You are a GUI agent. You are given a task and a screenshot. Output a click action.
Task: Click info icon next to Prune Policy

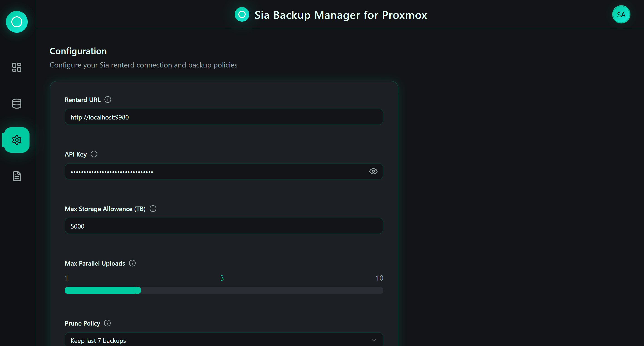coord(108,323)
